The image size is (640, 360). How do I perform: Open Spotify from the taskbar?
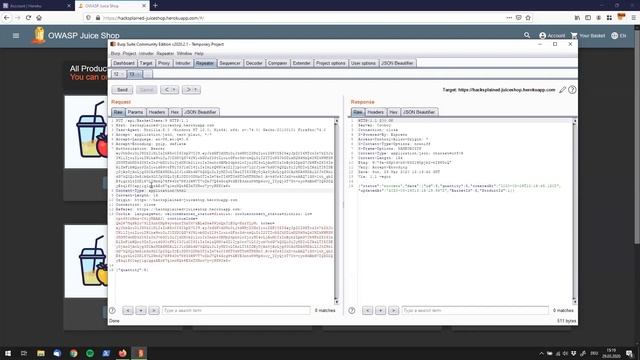click(x=90, y=353)
